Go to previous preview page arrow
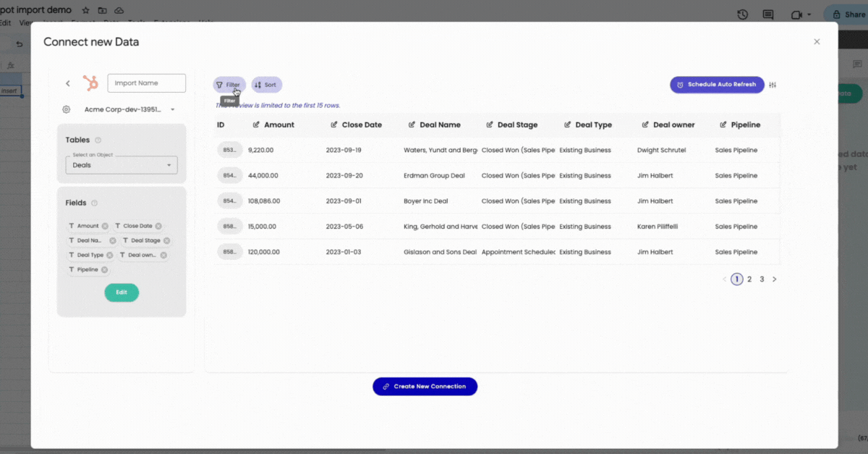This screenshot has height=454, width=868. click(x=725, y=279)
